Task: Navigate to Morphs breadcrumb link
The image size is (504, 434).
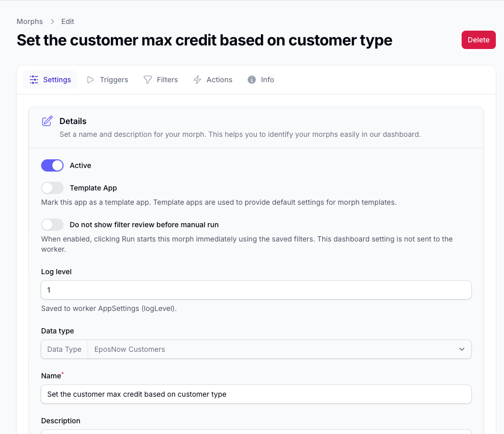Action: pos(30,21)
